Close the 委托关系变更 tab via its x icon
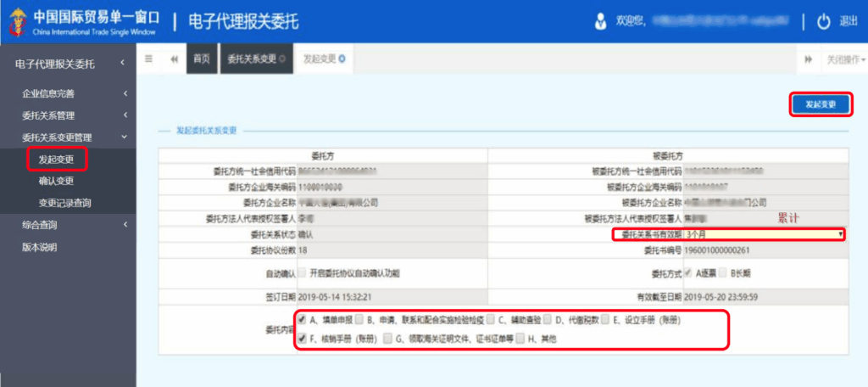868x387 pixels. (282, 59)
